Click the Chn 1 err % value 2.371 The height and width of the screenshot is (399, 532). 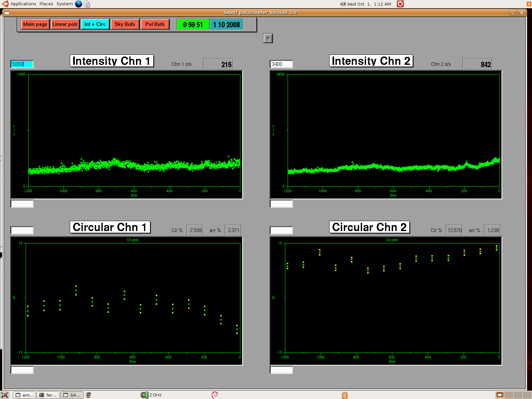click(233, 230)
